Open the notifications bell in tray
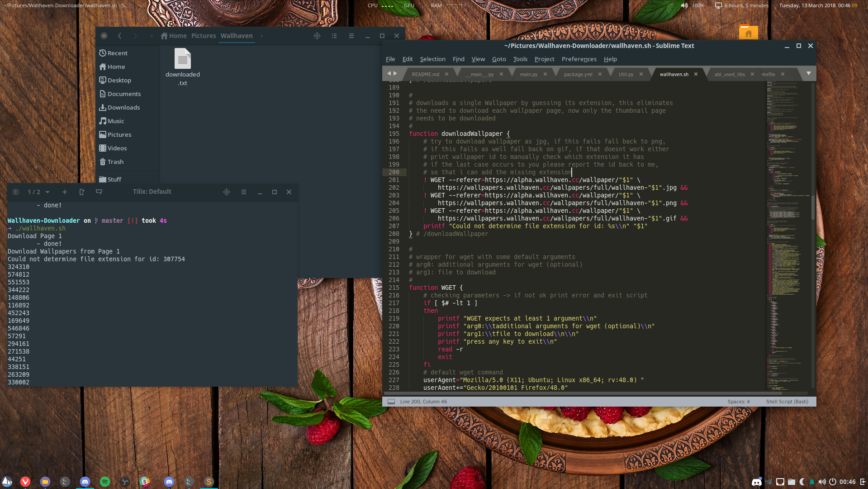Viewport: 868px width, 489px height. [812, 482]
